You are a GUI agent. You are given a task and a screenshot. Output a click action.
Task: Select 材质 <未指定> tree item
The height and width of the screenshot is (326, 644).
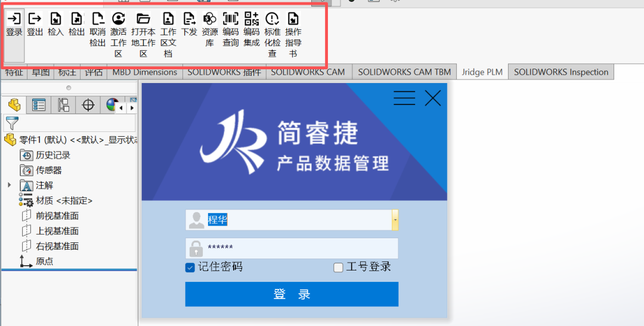[x=55, y=201]
